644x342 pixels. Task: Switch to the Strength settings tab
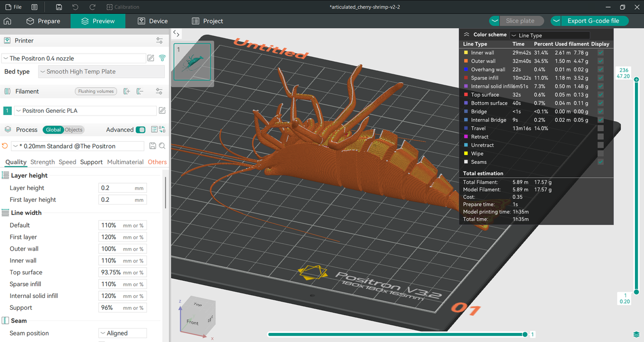(x=42, y=162)
